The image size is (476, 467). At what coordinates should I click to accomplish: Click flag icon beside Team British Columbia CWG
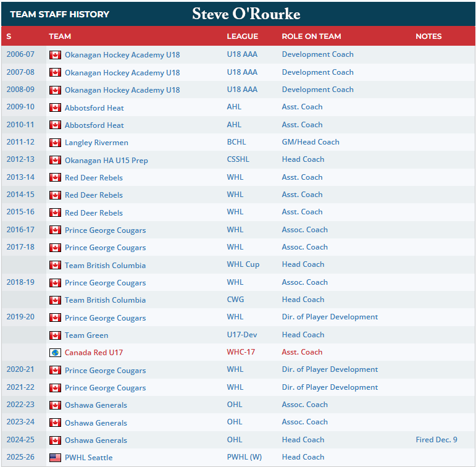click(x=55, y=300)
